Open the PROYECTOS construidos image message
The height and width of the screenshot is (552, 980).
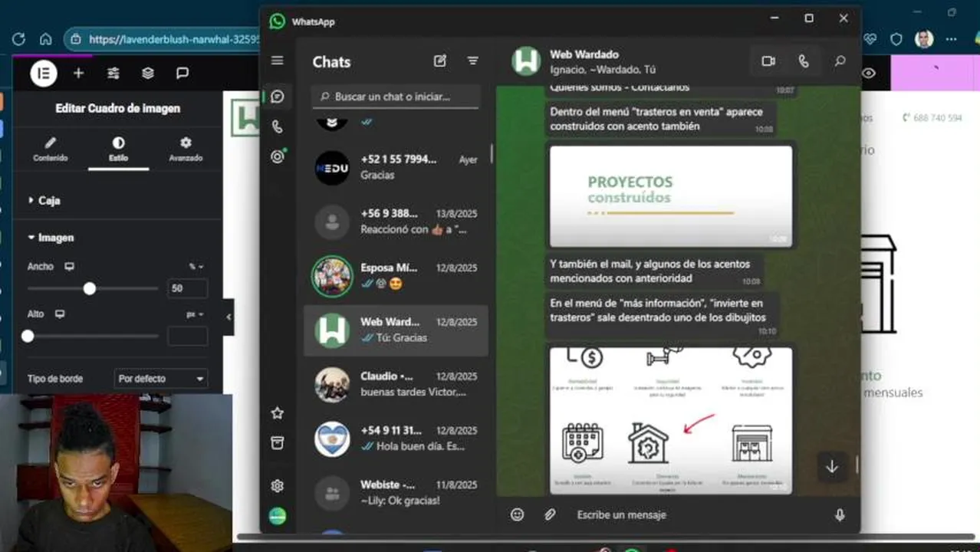click(x=671, y=196)
